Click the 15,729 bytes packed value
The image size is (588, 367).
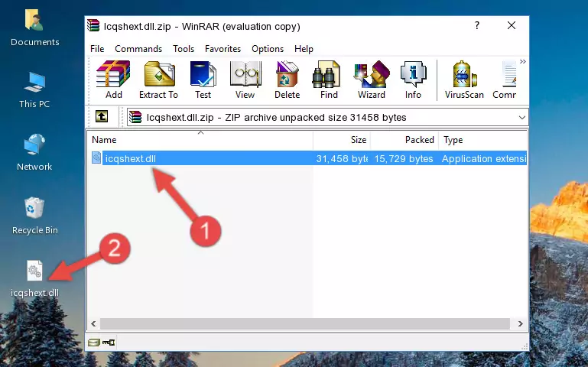(404, 158)
